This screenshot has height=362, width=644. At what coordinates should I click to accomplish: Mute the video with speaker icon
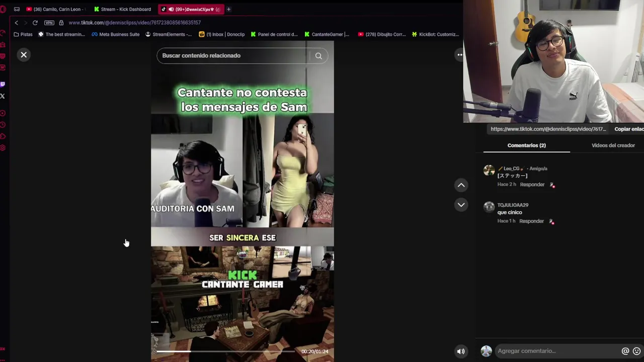[x=460, y=351]
